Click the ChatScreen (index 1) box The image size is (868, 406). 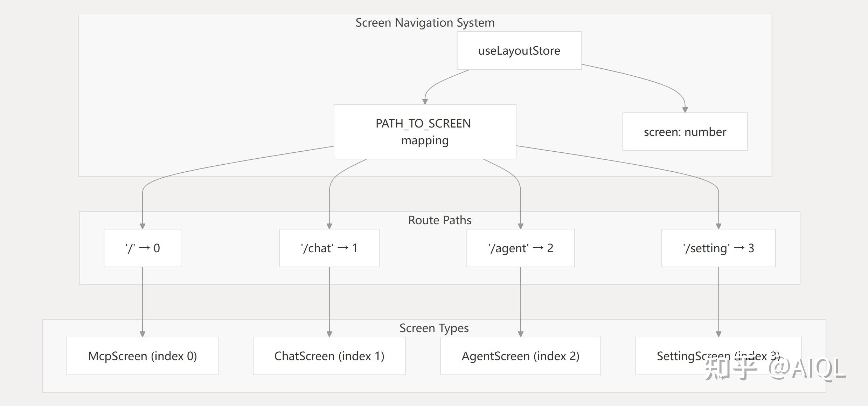[329, 356]
